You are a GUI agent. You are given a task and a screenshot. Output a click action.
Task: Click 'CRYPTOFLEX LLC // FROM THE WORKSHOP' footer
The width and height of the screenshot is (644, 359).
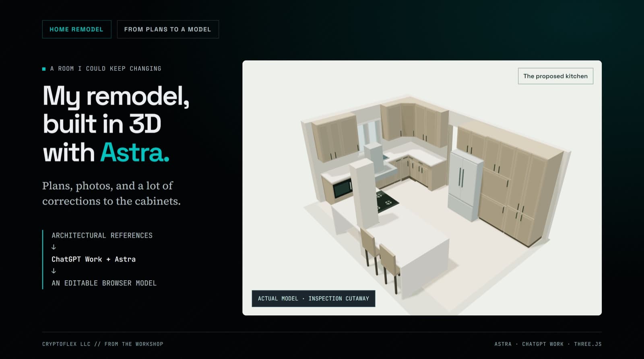[x=103, y=344]
